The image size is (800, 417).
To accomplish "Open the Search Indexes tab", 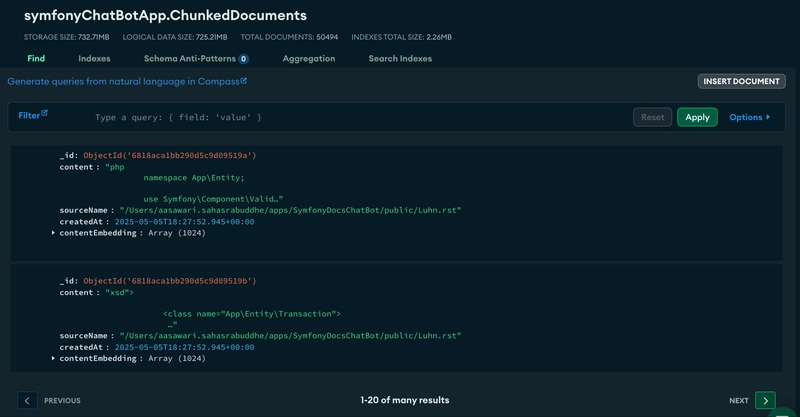I will (400, 59).
